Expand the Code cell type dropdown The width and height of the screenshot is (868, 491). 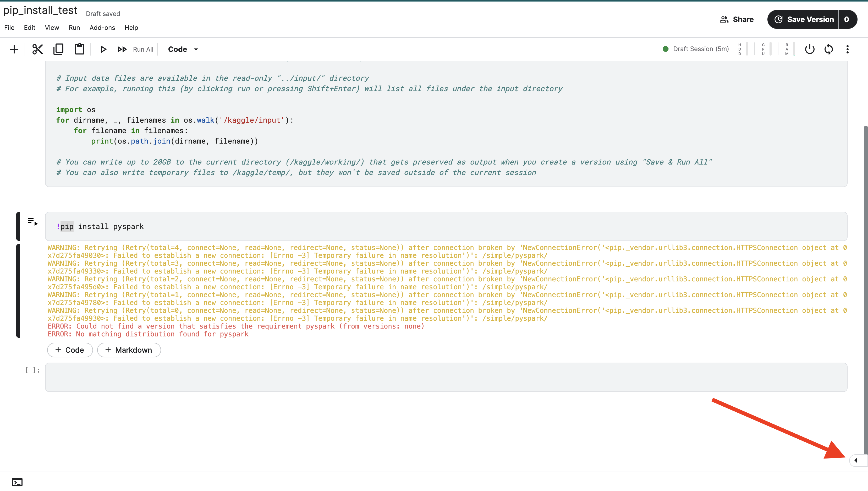183,49
